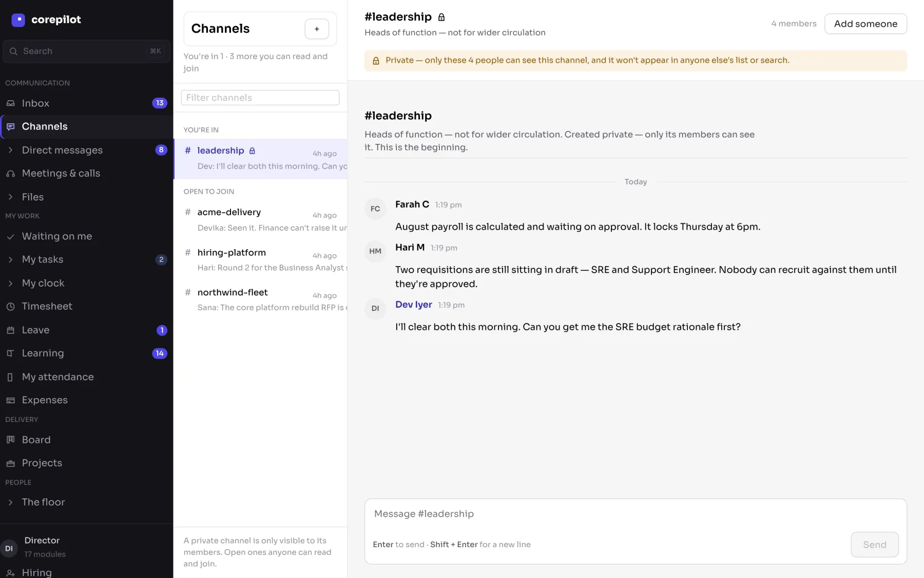Click the 4 members count
Screen dimensions: 924x578
tap(794, 24)
